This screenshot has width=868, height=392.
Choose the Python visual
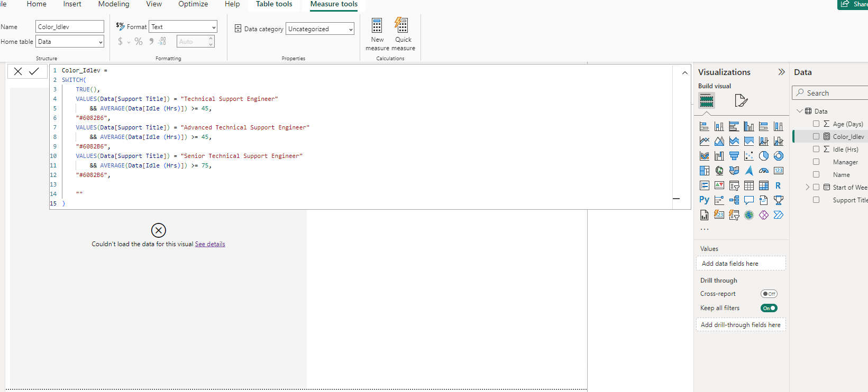[704, 200]
